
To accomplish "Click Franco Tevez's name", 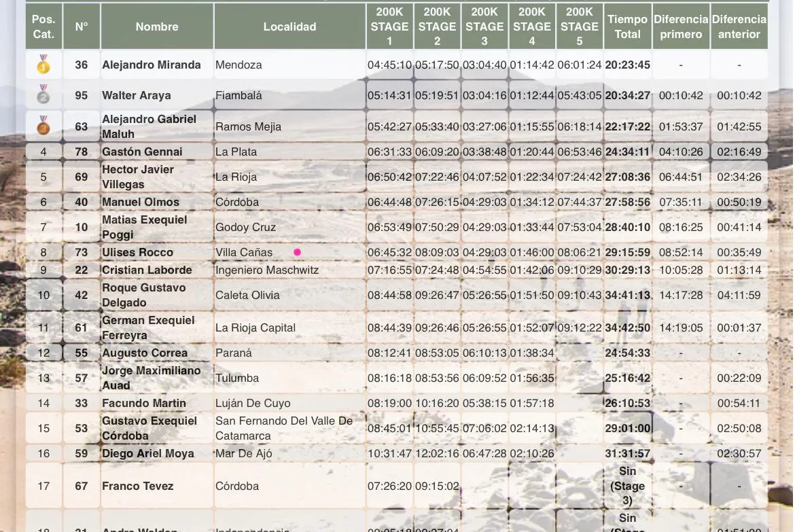I will coord(137,486).
